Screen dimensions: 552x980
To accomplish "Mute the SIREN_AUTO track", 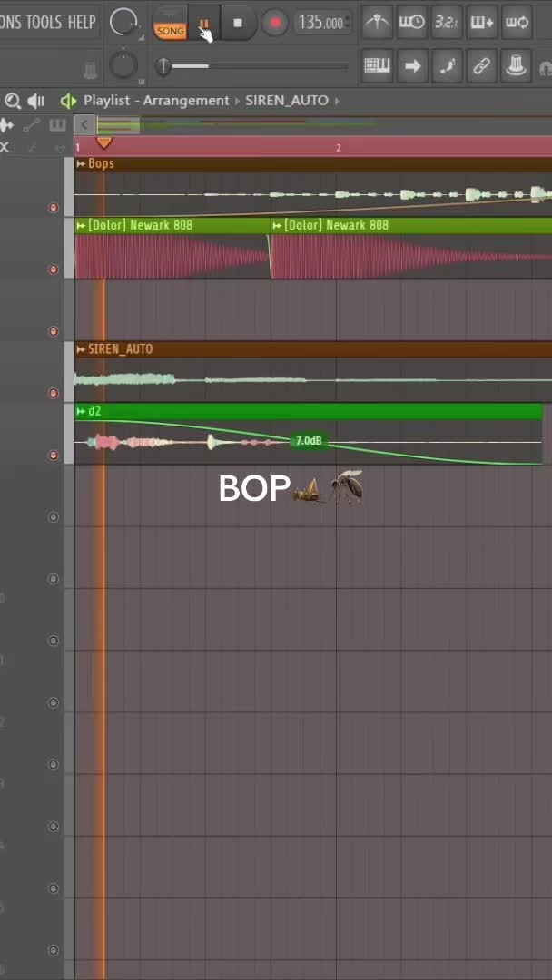I will [54, 393].
